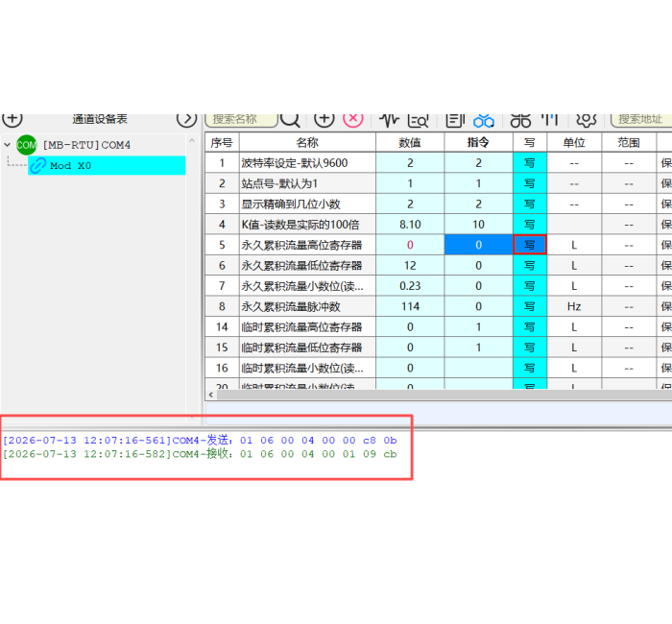Screen dimensions: 672x624
Task: Click the vertical sliders icon
Action: (549, 120)
